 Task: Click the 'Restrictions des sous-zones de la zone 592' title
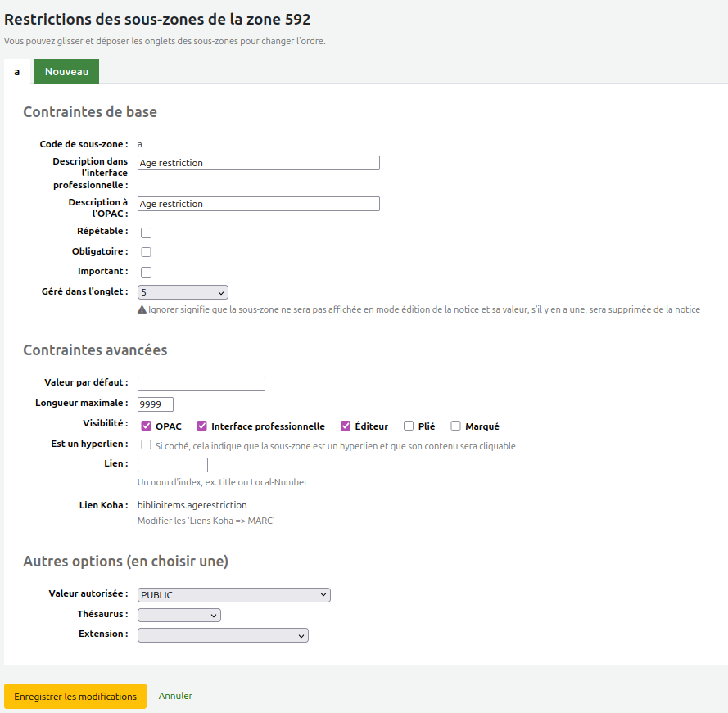(x=157, y=20)
